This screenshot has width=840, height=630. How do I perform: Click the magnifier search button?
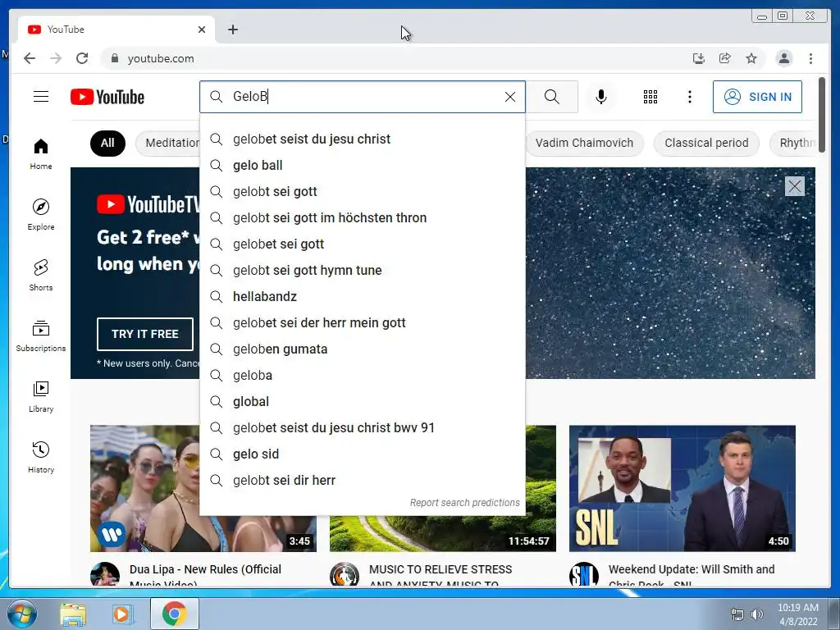(552, 97)
